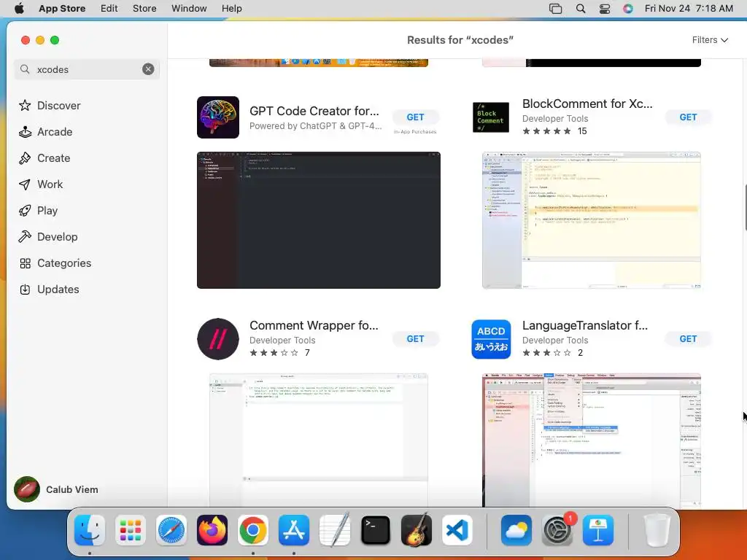Open the Help menu
This screenshot has width=747, height=560.
pos(231,9)
